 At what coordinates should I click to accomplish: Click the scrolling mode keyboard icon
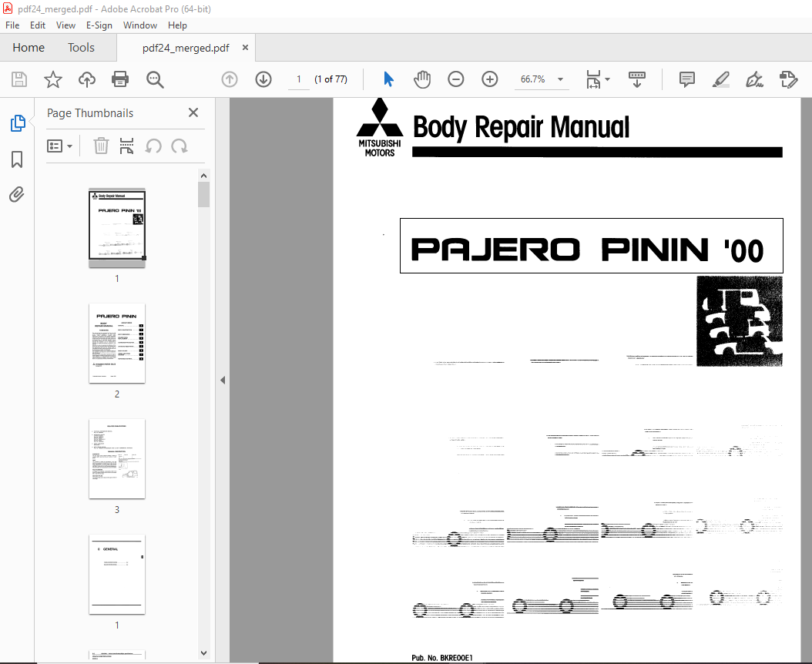coord(637,79)
